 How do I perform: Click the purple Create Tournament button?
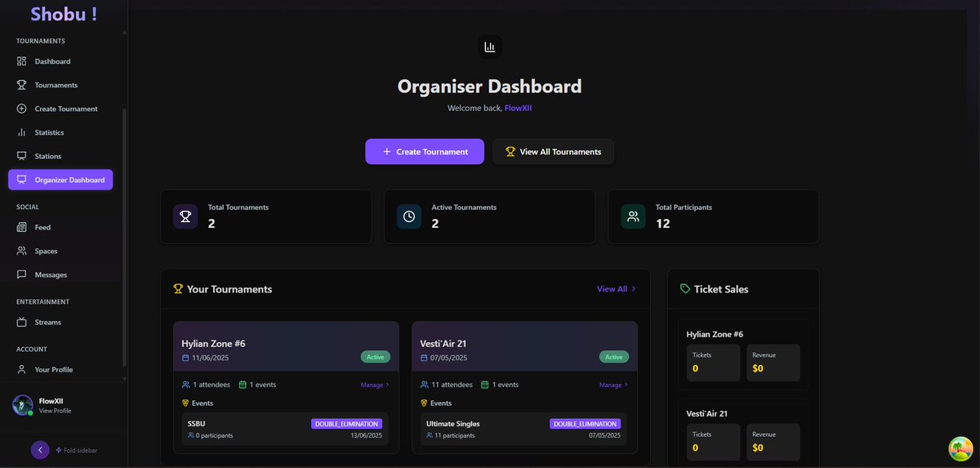[x=425, y=152]
